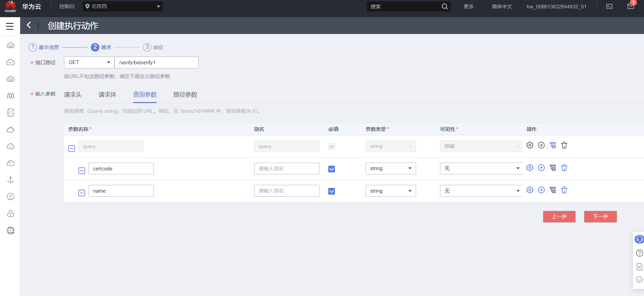Open the 控制台 console link

click(67, 6)
